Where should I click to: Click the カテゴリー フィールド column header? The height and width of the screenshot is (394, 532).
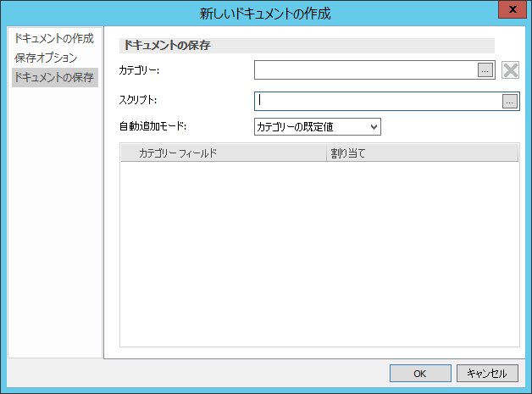(x=224, y=153)
